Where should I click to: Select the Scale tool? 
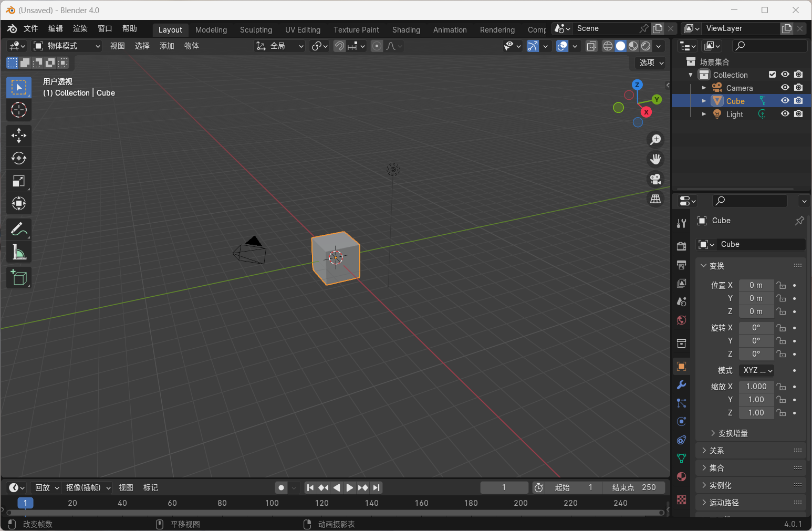19,181
